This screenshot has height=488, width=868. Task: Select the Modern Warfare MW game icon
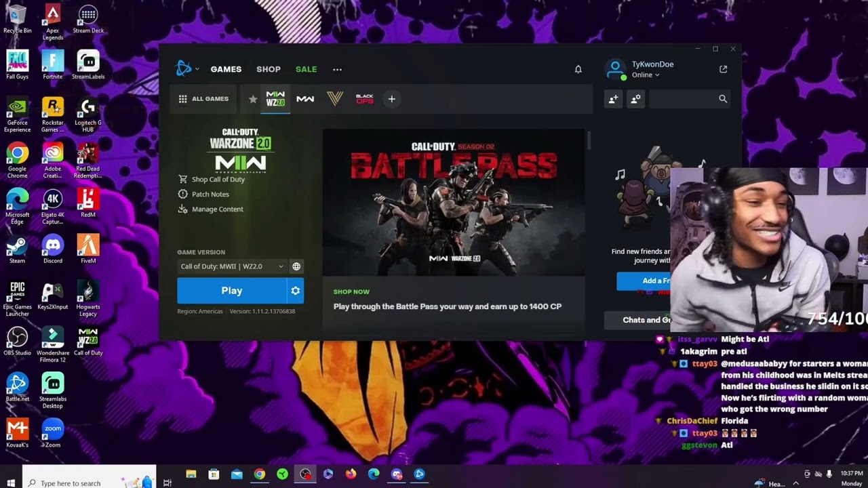pyautogui.click(x=305, y=99)
